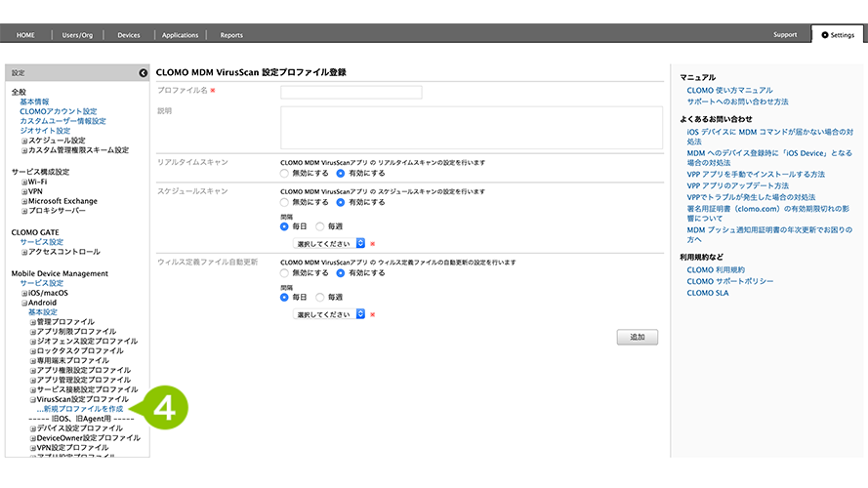Open CLOMO サポートポリシー link

coord(730,281)
